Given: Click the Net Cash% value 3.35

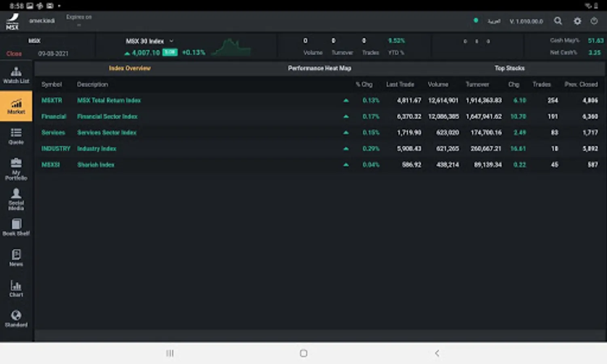Looking at the screenshot, I should 594,53.
